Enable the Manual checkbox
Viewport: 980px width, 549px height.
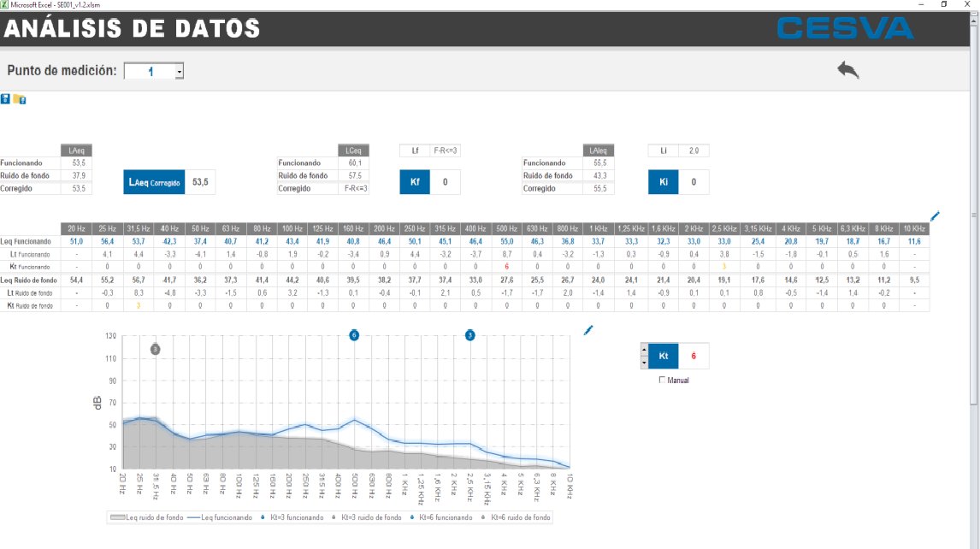[x=663, y=380]
